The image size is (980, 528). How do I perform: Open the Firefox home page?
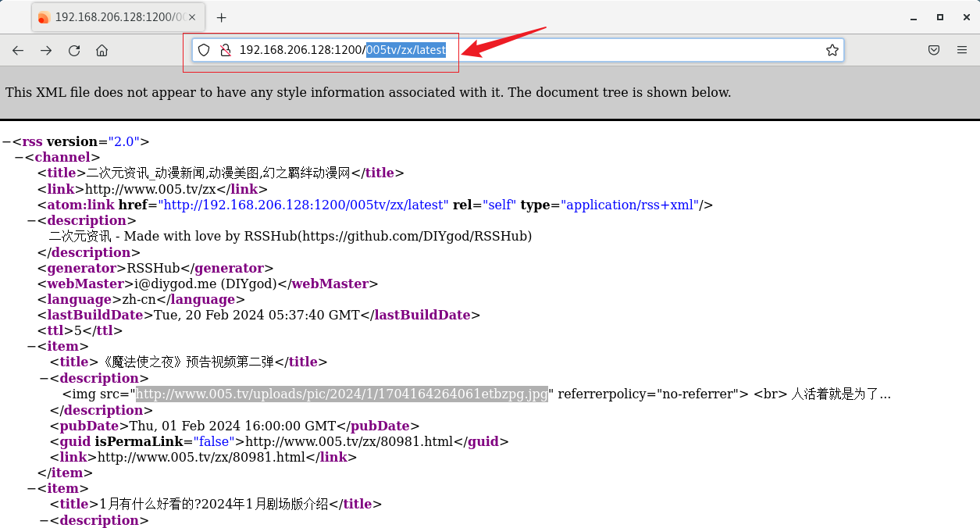tap(102, 50)
